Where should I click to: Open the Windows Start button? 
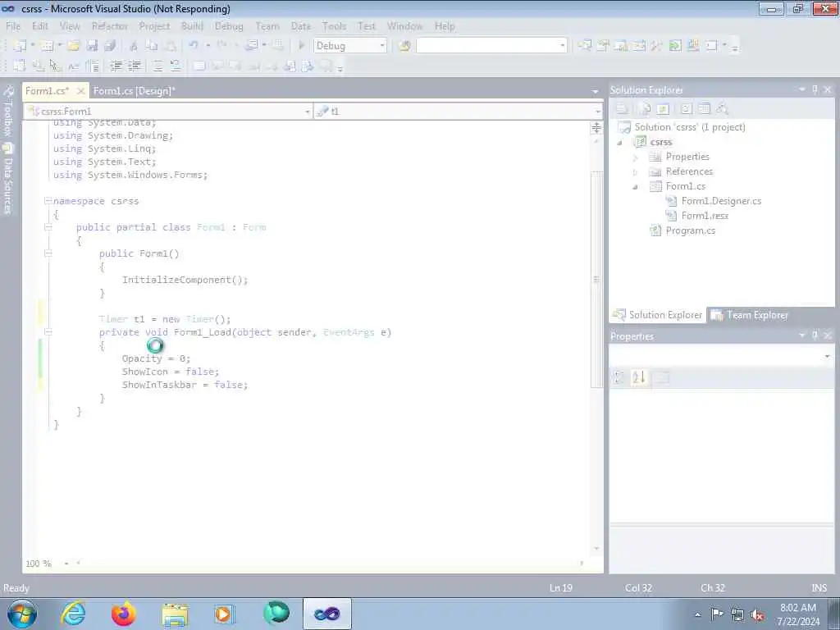tap(22, 614)
